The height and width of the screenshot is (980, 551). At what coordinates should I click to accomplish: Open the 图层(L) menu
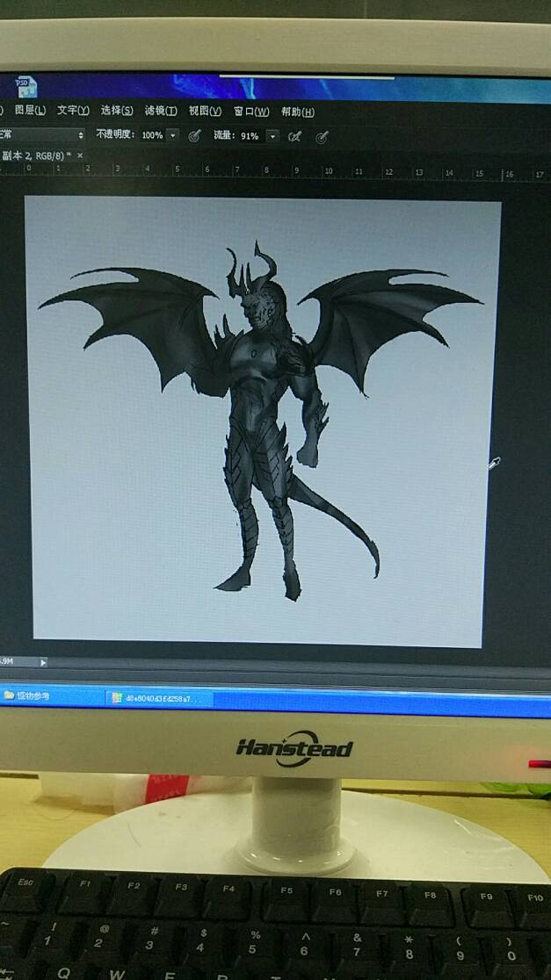(x=30, y=111)
